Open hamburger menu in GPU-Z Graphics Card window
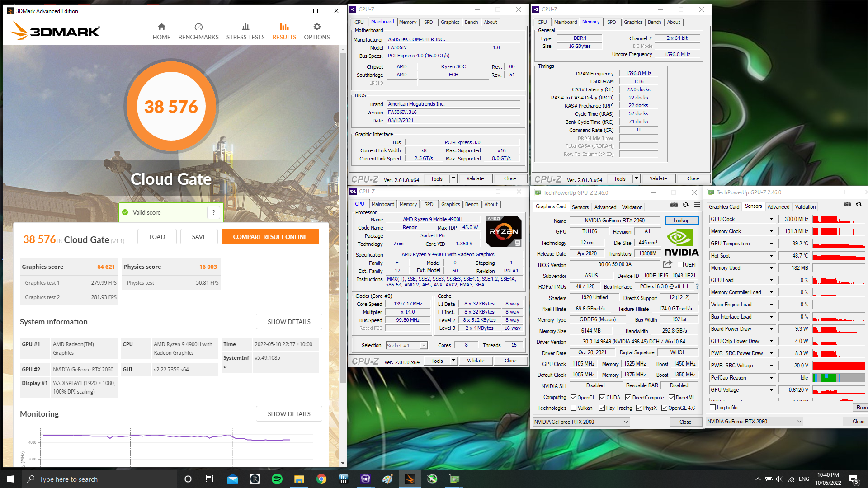 tap(697, 205)
